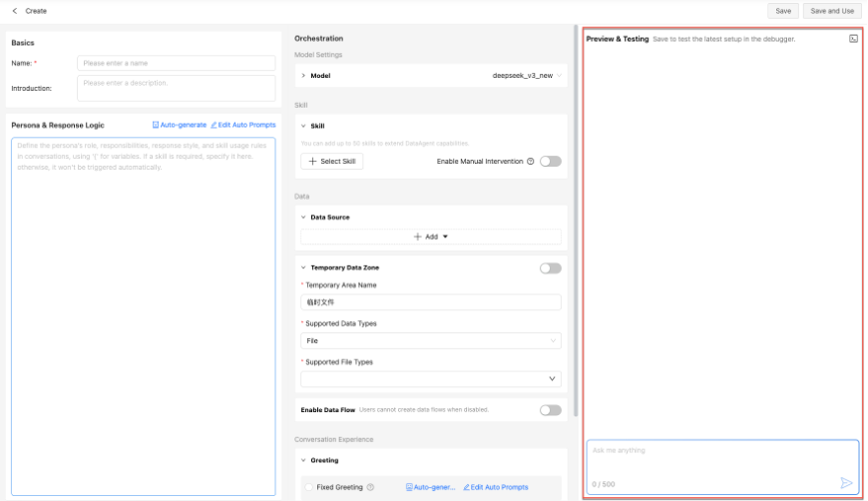This screenshot has width=868, height=501.
Task: Click Edit Auto Prompts in Persona section
Action: tap(243, 125)
